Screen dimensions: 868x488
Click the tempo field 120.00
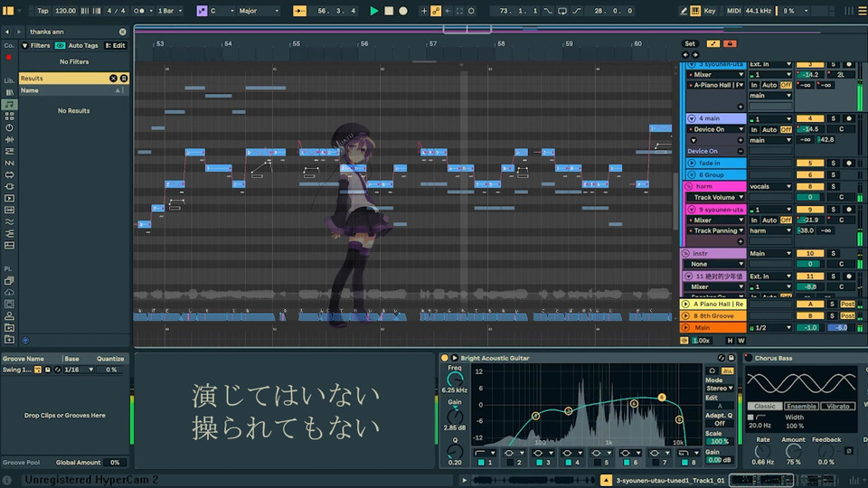(65, 11)
